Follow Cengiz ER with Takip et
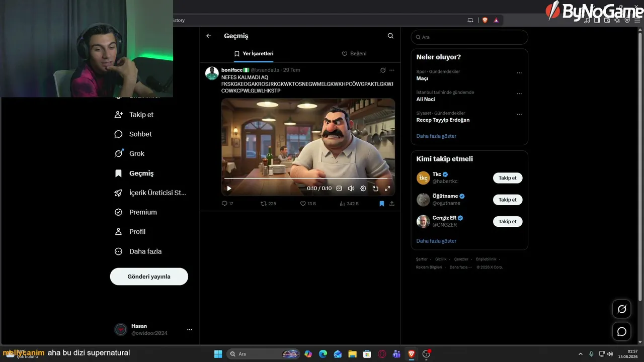The image size is (644, 362). [508, 221]
